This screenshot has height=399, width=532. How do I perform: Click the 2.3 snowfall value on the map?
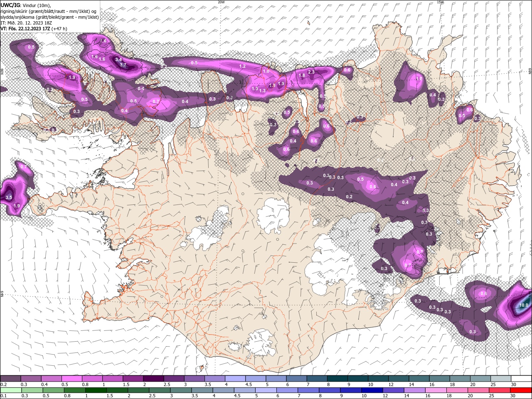point(311,72)
